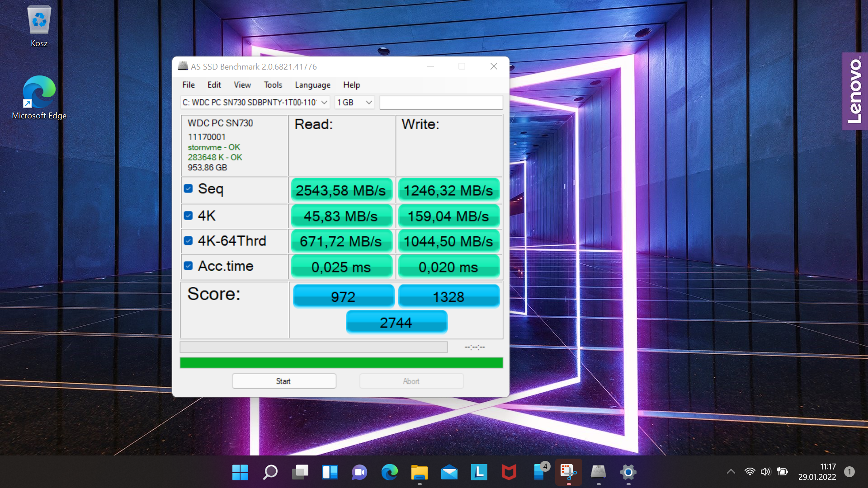Open Task View on the taskbar
Viewport: 868px width, 488px height.
[x=300, y=472]
